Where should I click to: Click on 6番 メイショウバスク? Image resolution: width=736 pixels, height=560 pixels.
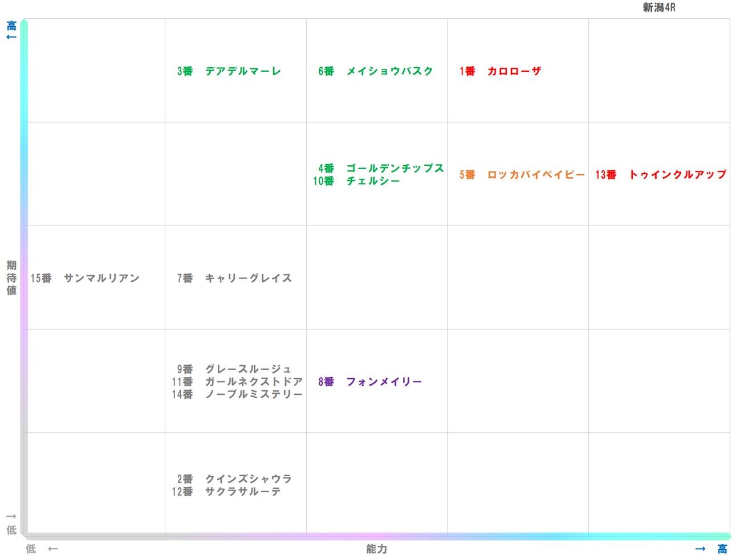tap(375, 71)
